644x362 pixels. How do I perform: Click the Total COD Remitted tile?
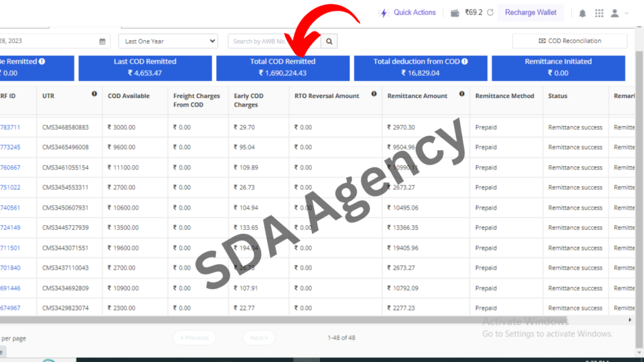click(282, 68)
